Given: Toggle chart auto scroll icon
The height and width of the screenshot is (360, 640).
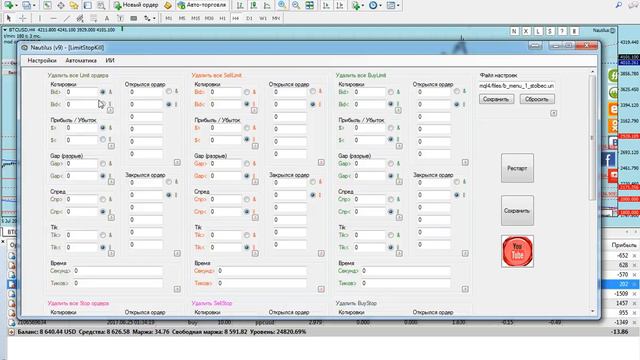Looking at the screenshot, I should tap(326, 5).
